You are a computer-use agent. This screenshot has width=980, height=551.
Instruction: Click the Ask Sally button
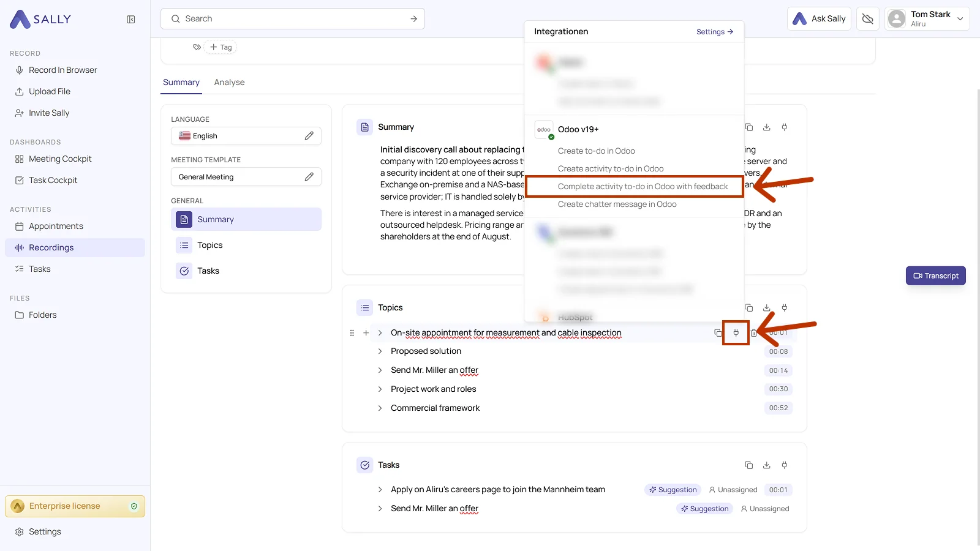click(819, 19)
